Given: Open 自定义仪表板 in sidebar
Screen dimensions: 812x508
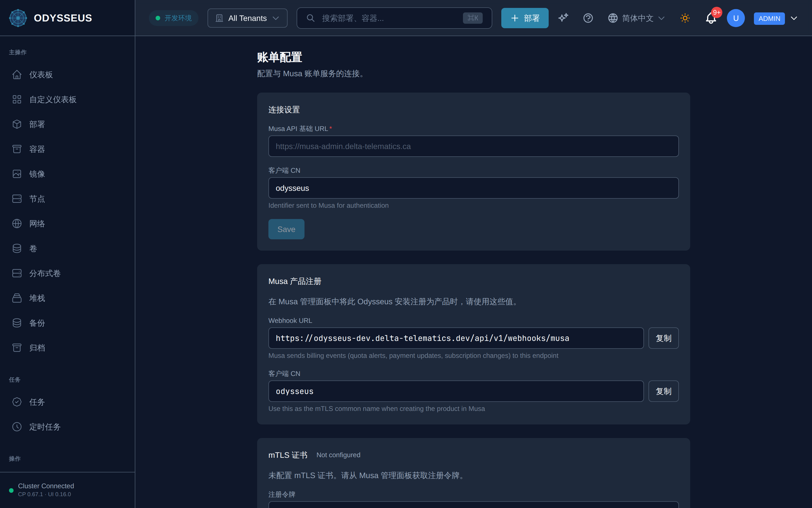Looking at the screenshot, I should [x=67, y=99].
